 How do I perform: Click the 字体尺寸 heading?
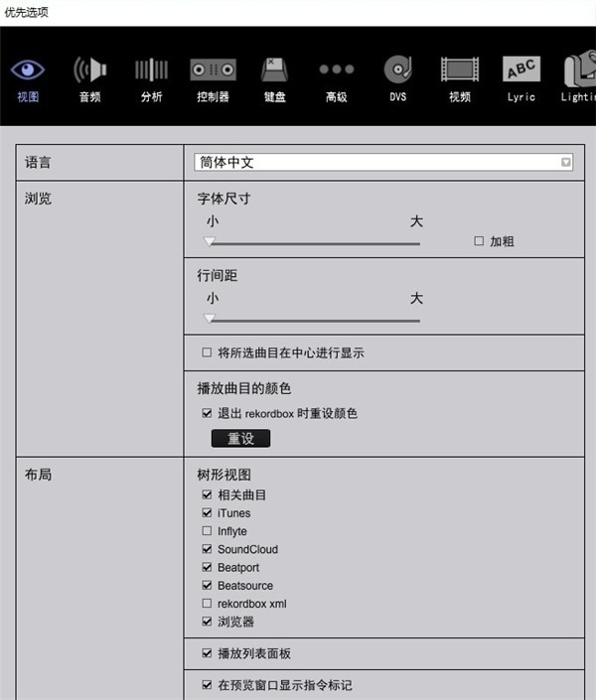pyautogui.click(x=223, y=199)
